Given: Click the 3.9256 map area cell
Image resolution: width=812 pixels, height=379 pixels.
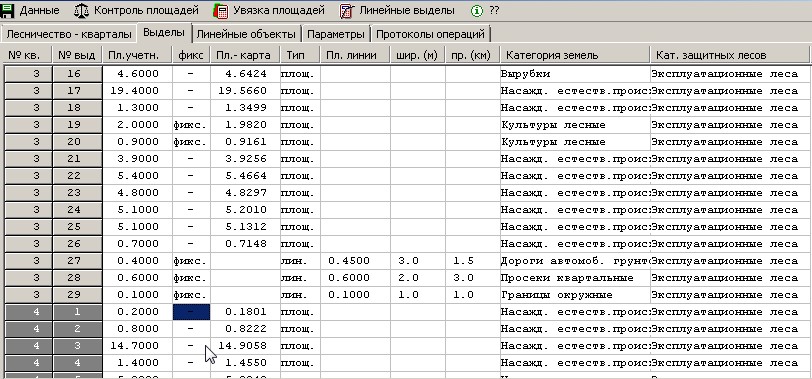Looking at the screenshot, I should pyautogui.click(x=245, y=159).
